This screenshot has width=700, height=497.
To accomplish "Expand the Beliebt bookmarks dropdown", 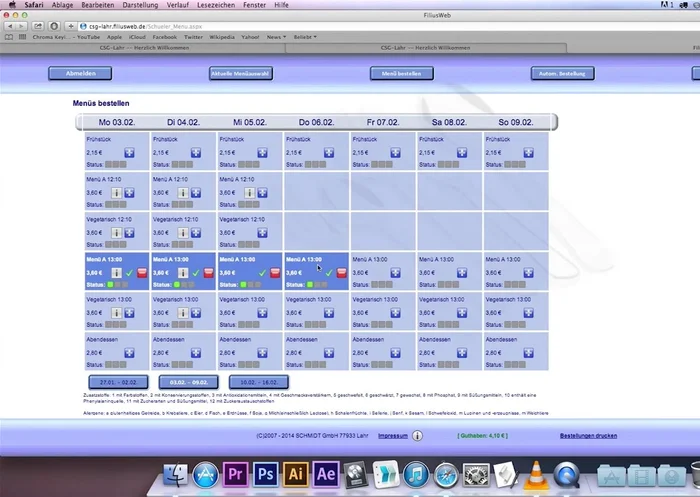I will pyautogui.click(x=304, y=37).
